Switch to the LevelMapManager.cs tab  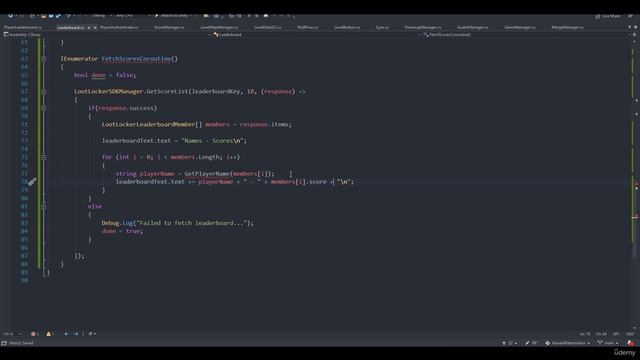(x=219, y=27)
